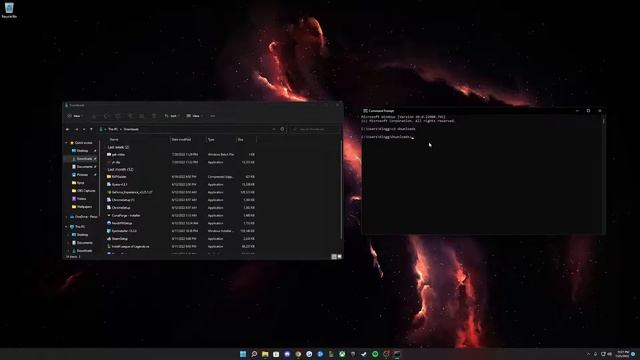640x360 pixels.
Task: Open the Windows Start menu
Action: click(x=243, y=354)
